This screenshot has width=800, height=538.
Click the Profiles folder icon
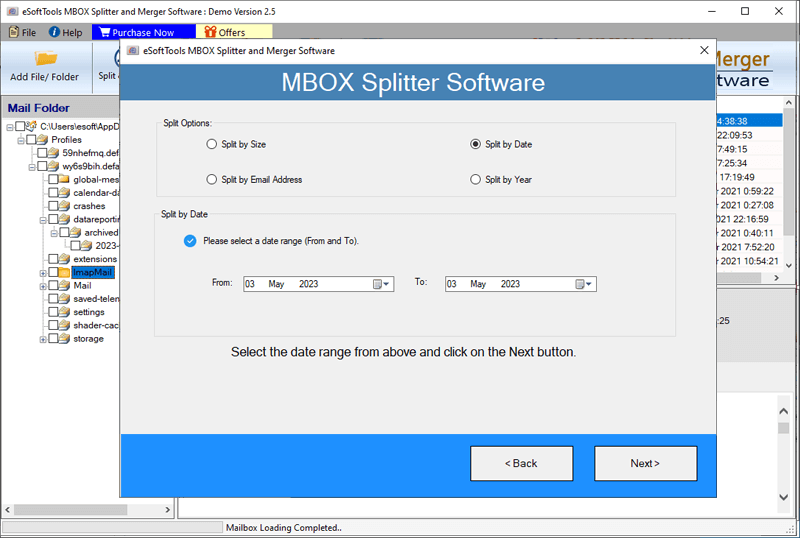point(42,140)
